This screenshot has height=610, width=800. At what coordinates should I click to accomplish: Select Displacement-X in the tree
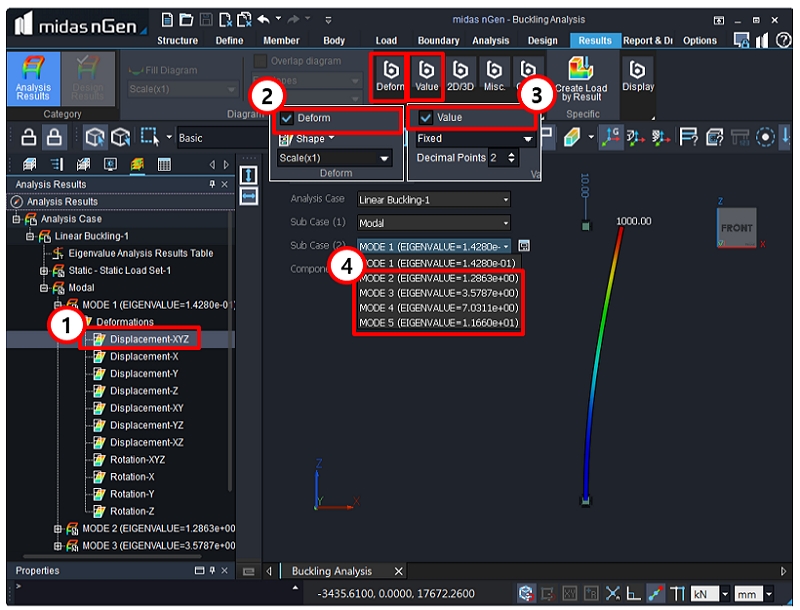point(144,357)
